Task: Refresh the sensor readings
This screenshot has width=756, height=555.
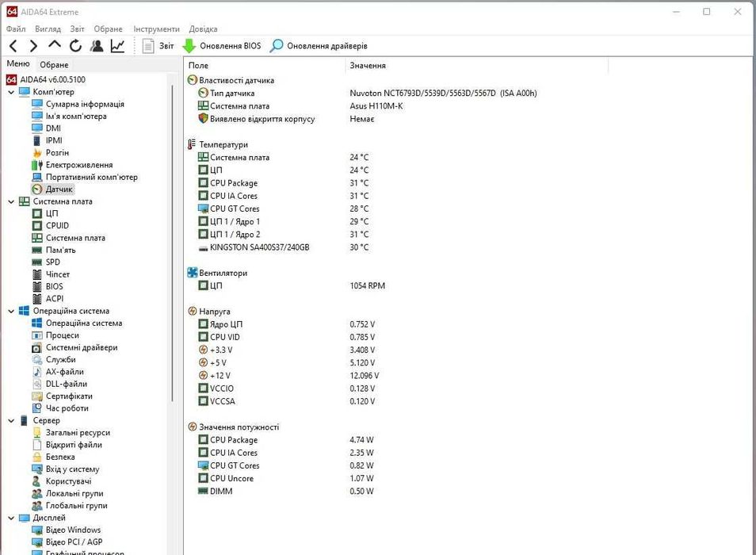Action: point(75,46)
